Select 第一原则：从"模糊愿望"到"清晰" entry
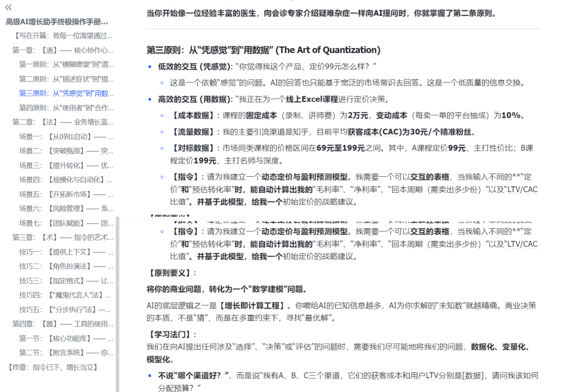 tap(62, 64)
